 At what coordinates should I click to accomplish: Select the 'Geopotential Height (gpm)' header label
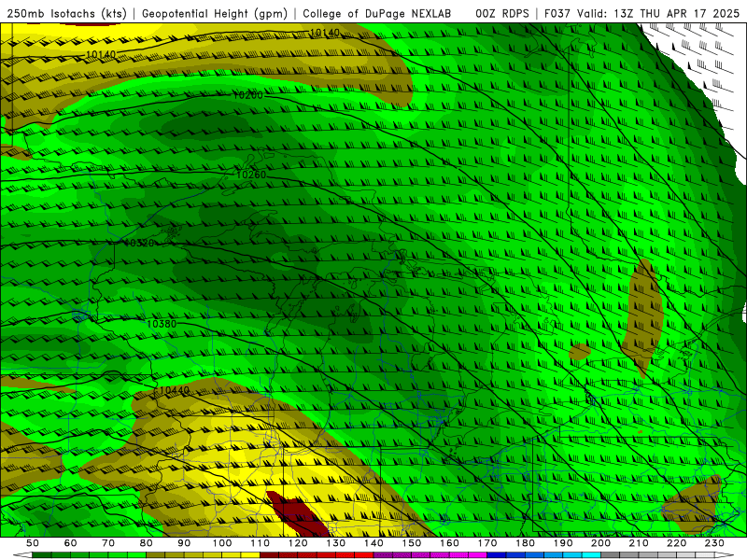pyautogui.click(x=215, y=14)
